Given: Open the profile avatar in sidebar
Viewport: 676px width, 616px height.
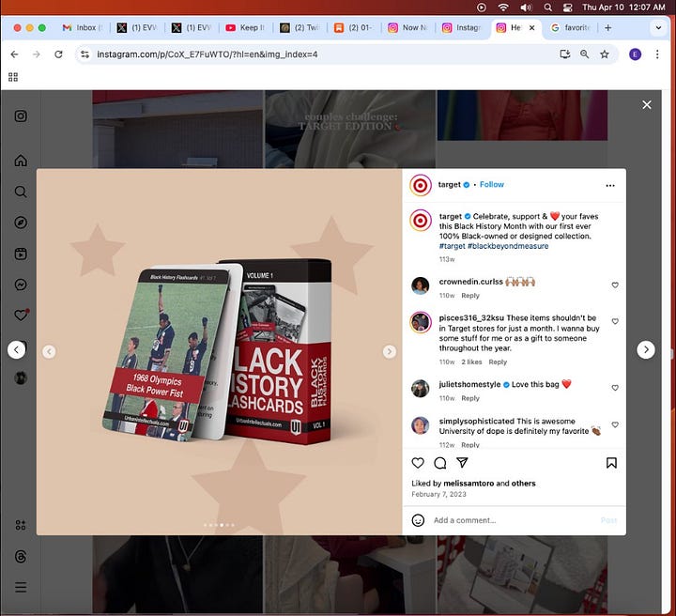Looking at the screenshot, I should pyautogui.click(x=21, y=378).
